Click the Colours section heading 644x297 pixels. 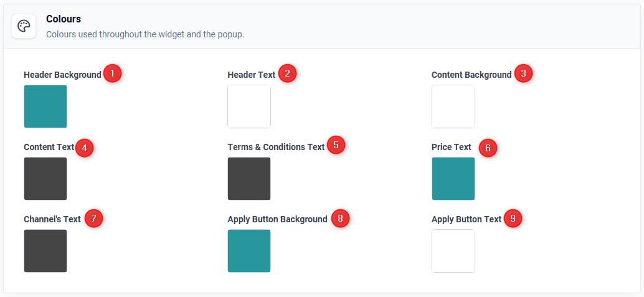[64, 19]
